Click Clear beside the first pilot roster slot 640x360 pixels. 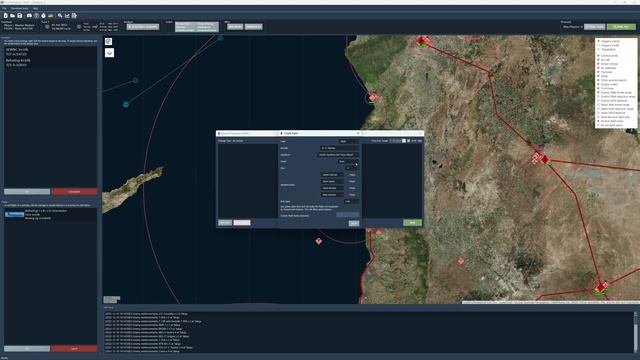(352, 175)
